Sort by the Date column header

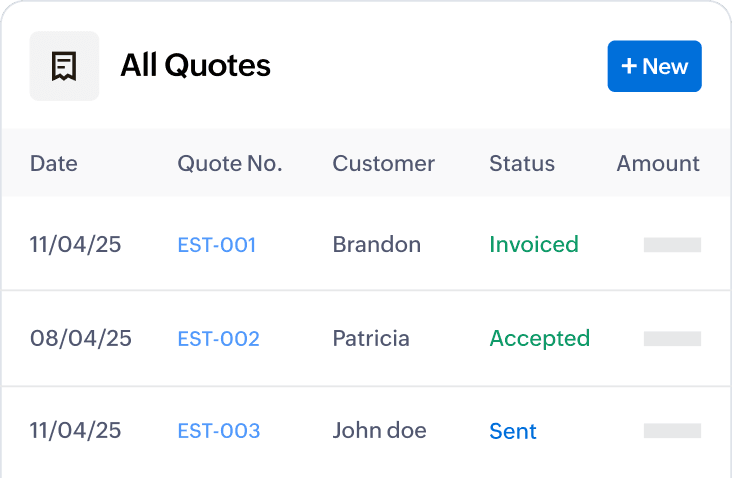coord(54,164)
